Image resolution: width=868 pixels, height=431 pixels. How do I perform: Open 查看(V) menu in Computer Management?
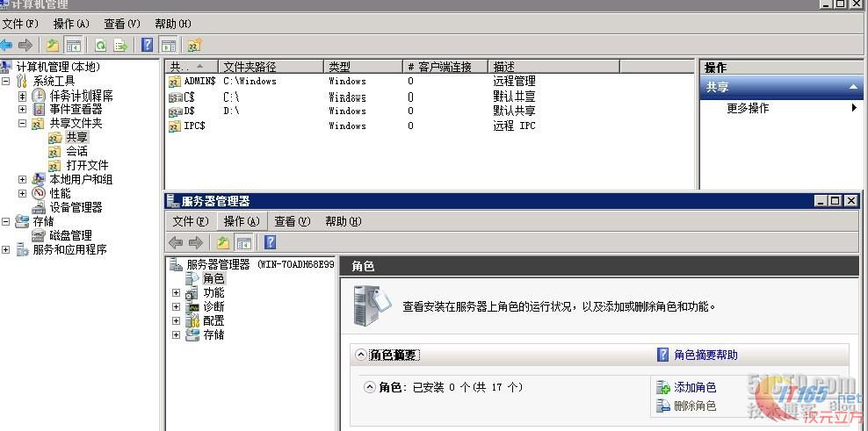click(x=122, y=24)
